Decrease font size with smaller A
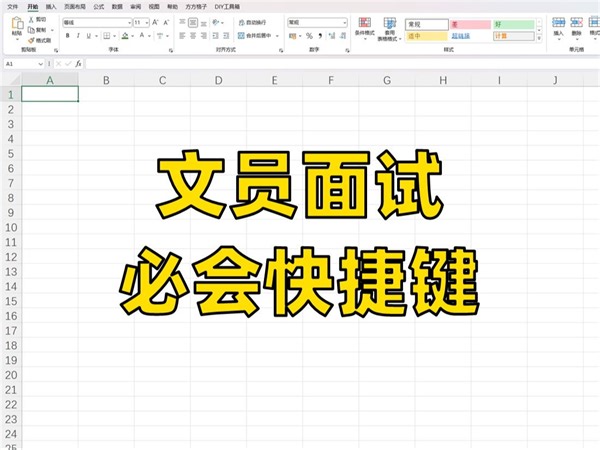Viewport: 600px width, 450px height. [166, 23]
